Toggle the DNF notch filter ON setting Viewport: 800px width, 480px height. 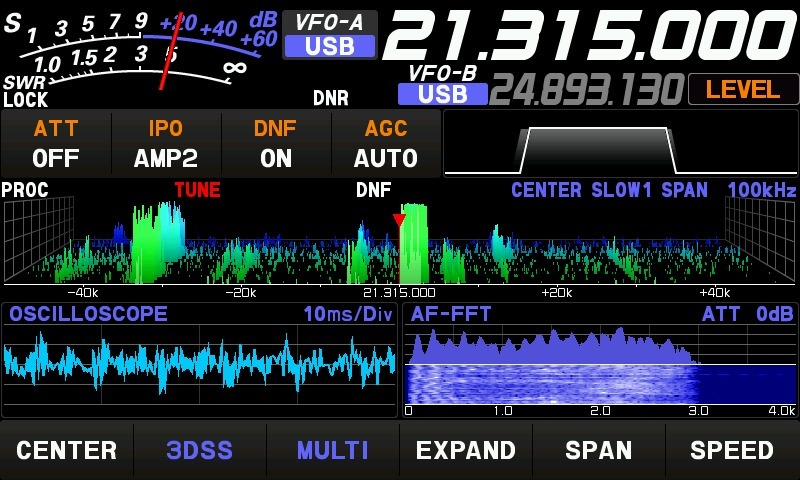point(274,144)
